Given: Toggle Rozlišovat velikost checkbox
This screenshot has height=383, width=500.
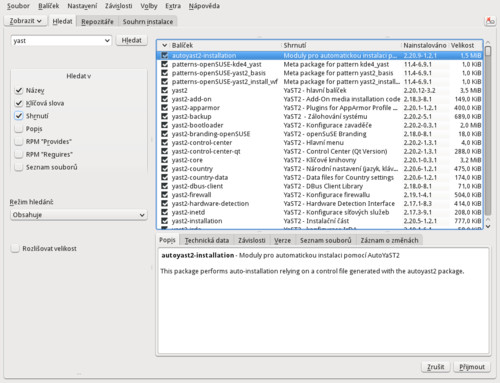Looking at the screenshot, I should point(15,248).
